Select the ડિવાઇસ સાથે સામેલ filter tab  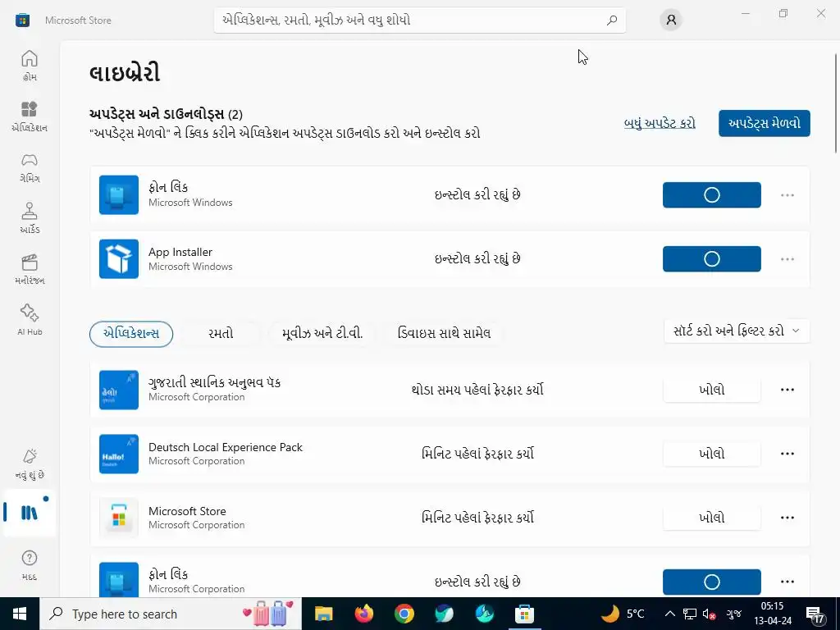(x=444, y=334)
